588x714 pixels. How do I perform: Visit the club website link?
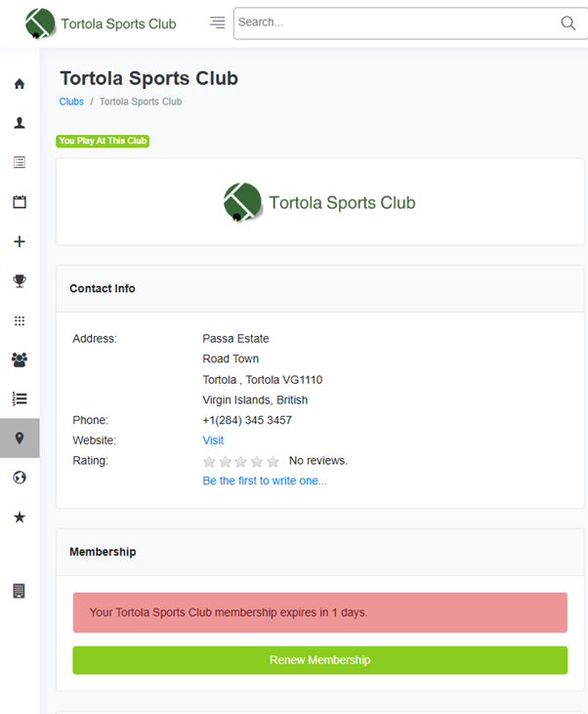(213, 441)
